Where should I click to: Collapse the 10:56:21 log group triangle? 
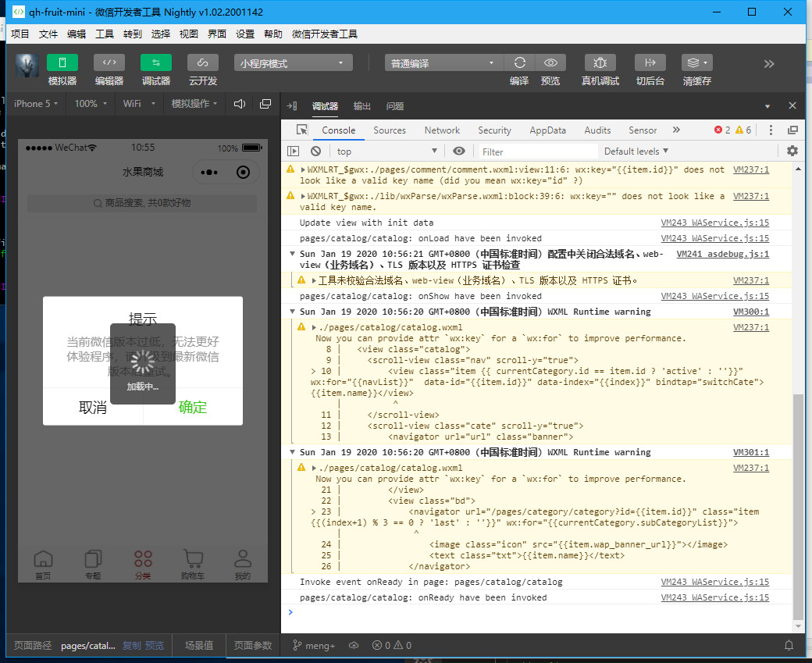tap(292, 254)
